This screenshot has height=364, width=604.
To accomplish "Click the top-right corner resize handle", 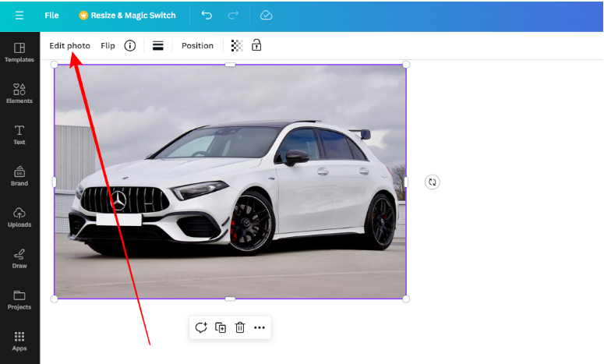I will tap(406, 65).
